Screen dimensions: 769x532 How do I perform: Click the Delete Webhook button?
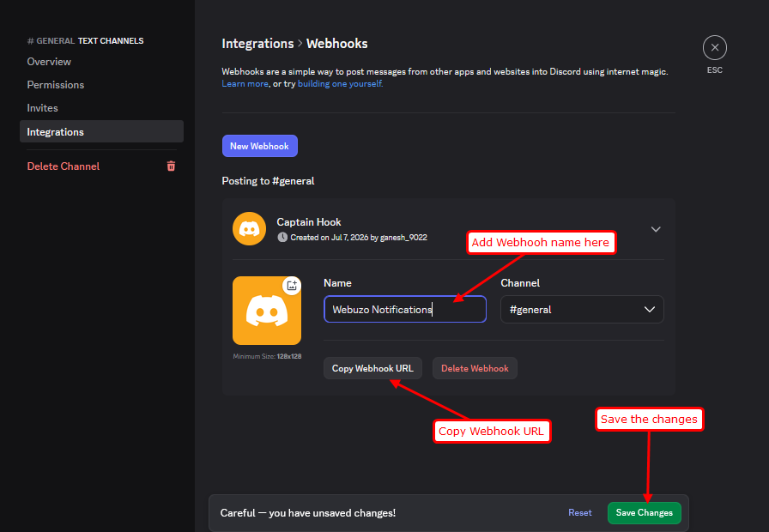pyautogui.click(x=475, y=368)
